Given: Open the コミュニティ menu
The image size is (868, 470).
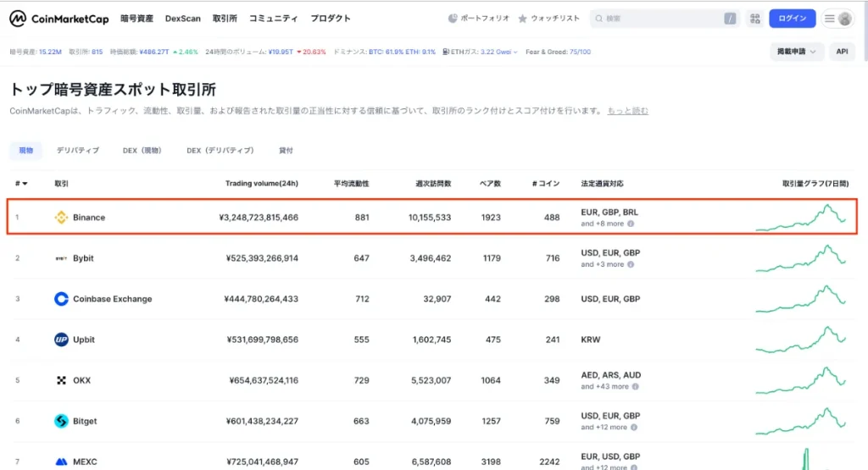Looking at the screenshot, I should coord(274,19).
